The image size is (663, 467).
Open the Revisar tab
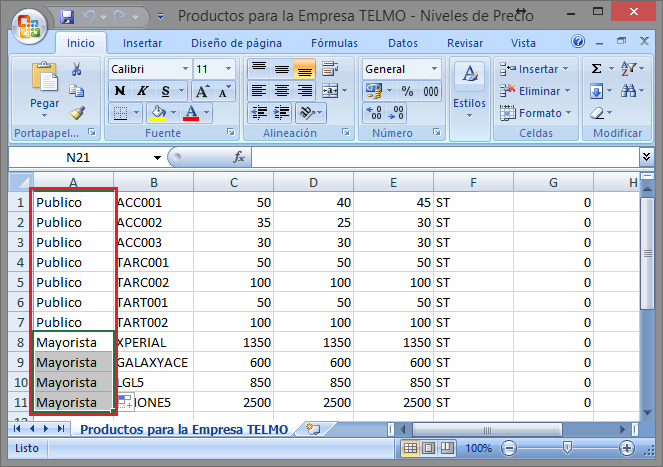pos(465,43)
